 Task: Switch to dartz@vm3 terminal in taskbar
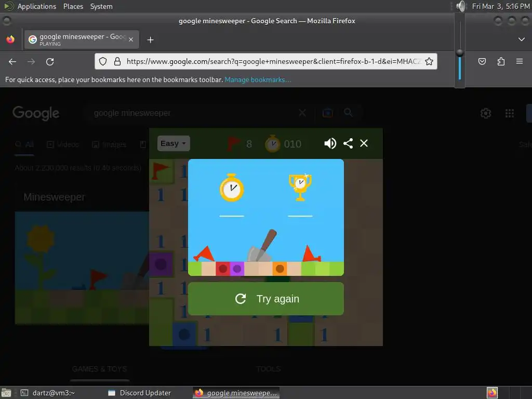pyautogui.click(x=47, y=393)
